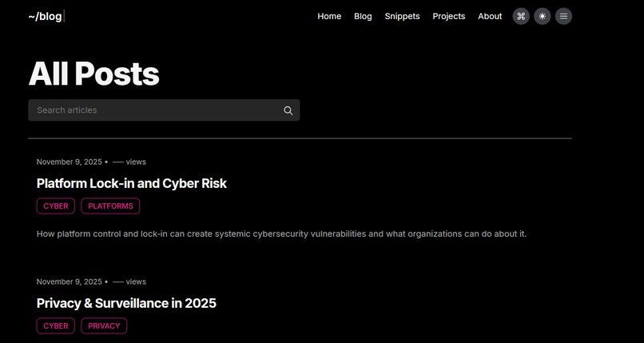644x343 pixels.
Task: Click views count above Privacy & Surveillance post
Action: pos(129,281)
